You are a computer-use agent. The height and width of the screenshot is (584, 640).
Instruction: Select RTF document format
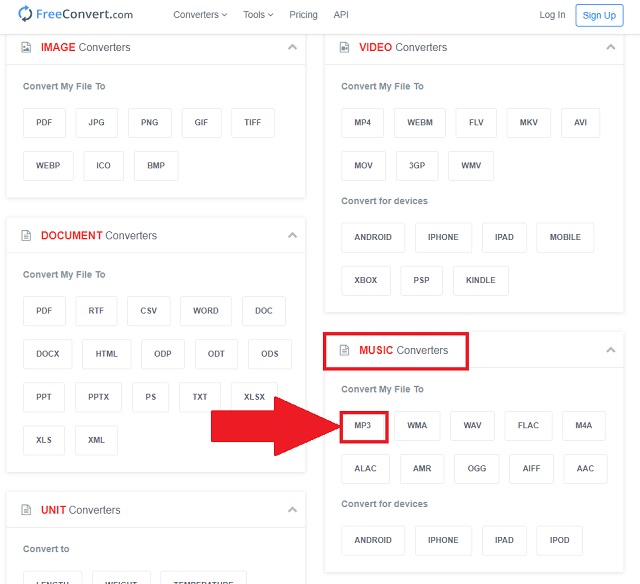click(x=96, y=311)
